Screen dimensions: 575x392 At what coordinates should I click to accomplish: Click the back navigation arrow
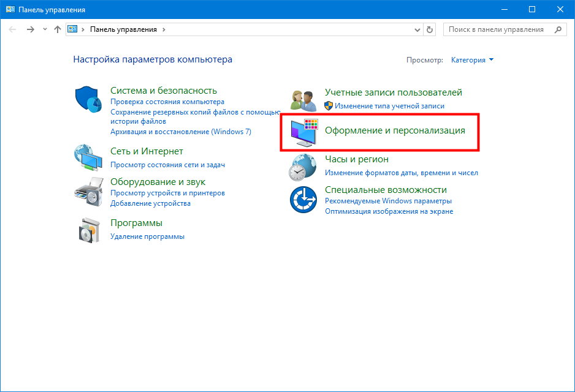click(x=12, y=29)
